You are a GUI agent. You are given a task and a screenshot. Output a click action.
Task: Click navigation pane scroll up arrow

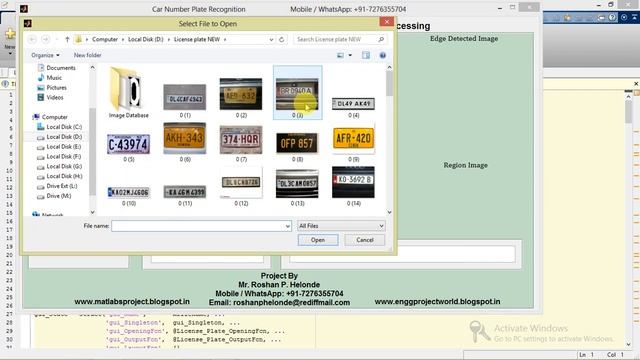pos(93,67)
